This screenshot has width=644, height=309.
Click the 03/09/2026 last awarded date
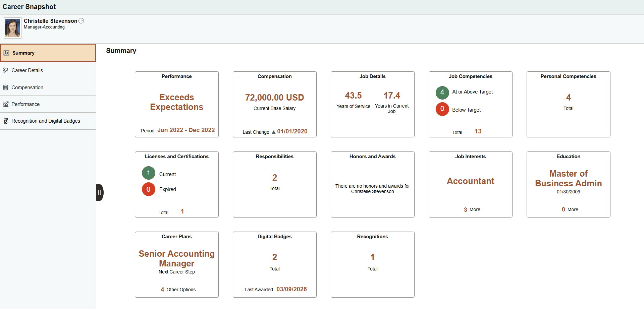pos(292,289)
